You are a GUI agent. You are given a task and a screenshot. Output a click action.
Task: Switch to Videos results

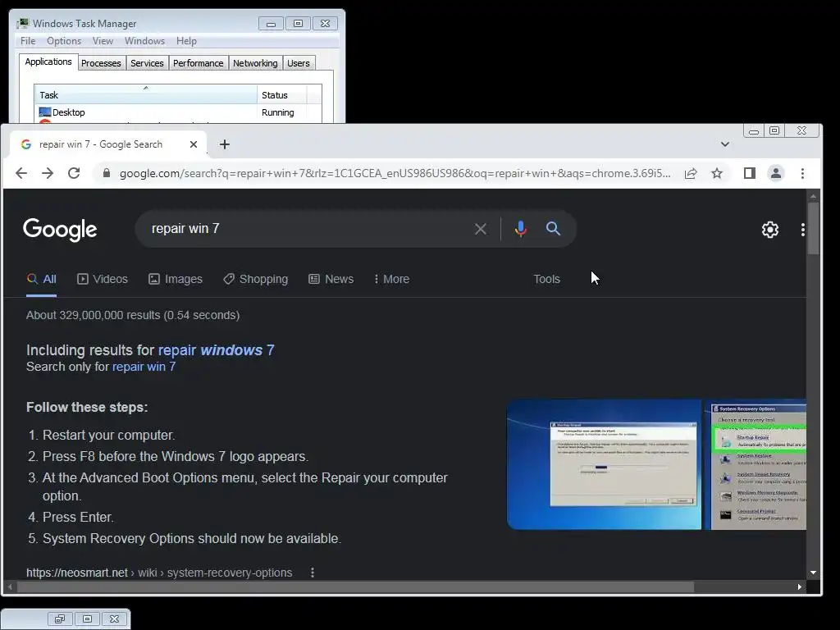tap(103, 279)
